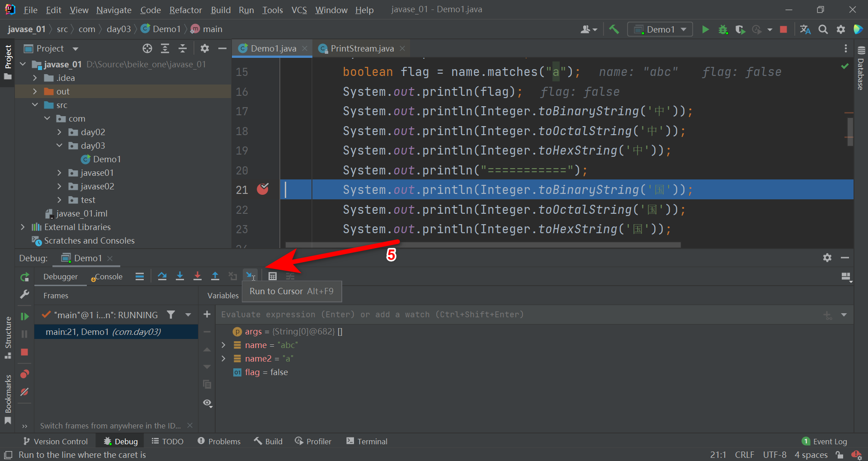
Task: Open the Demo1 run configuration dropdown
Action: (660, 29)
